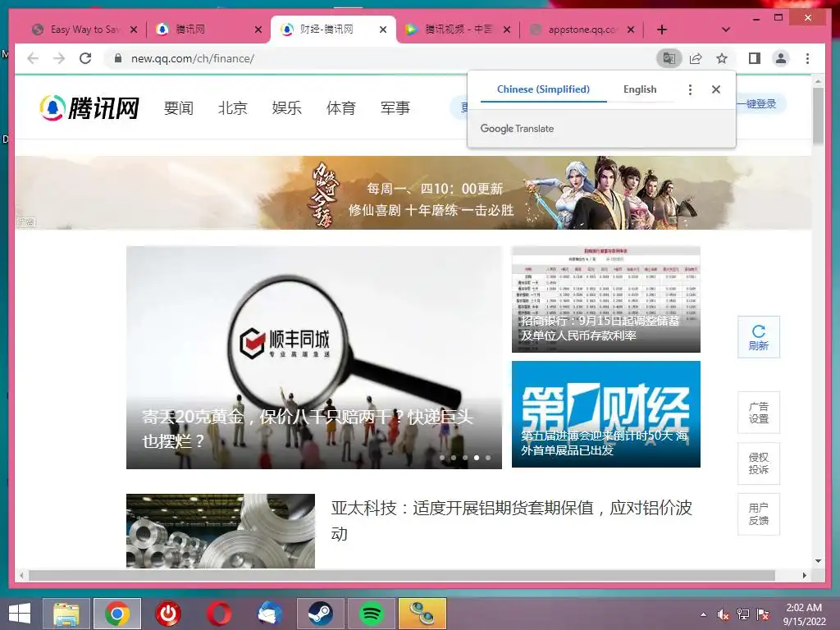Open Spotify from the taskbar
840x630 pixels.
pyautogui.click(x=371, y=614)
